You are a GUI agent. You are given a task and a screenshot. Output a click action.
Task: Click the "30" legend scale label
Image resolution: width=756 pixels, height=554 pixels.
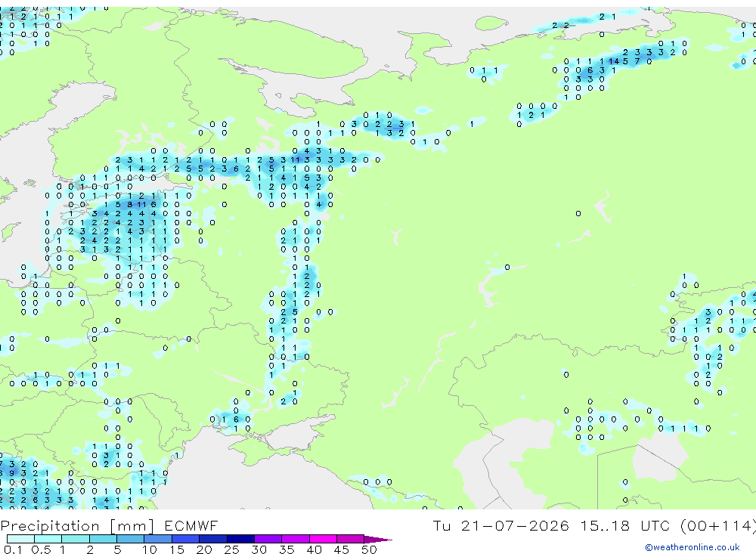click(259, 549)
